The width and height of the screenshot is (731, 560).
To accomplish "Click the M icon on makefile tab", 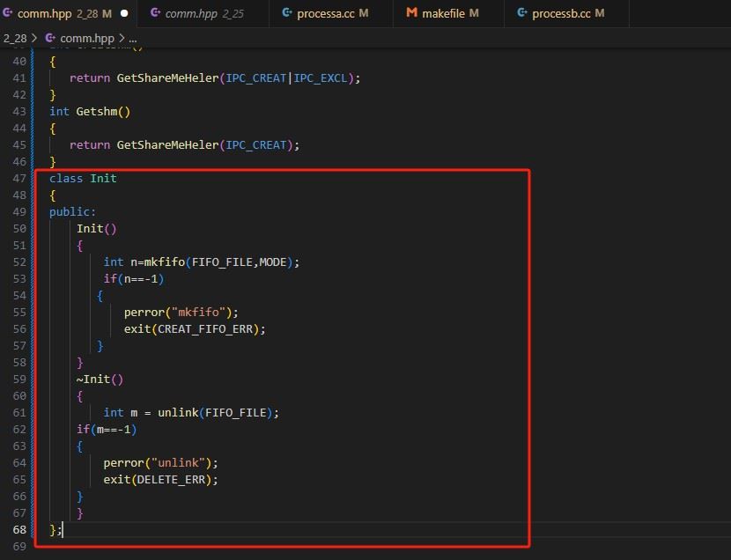I will (x=411, y=13).
